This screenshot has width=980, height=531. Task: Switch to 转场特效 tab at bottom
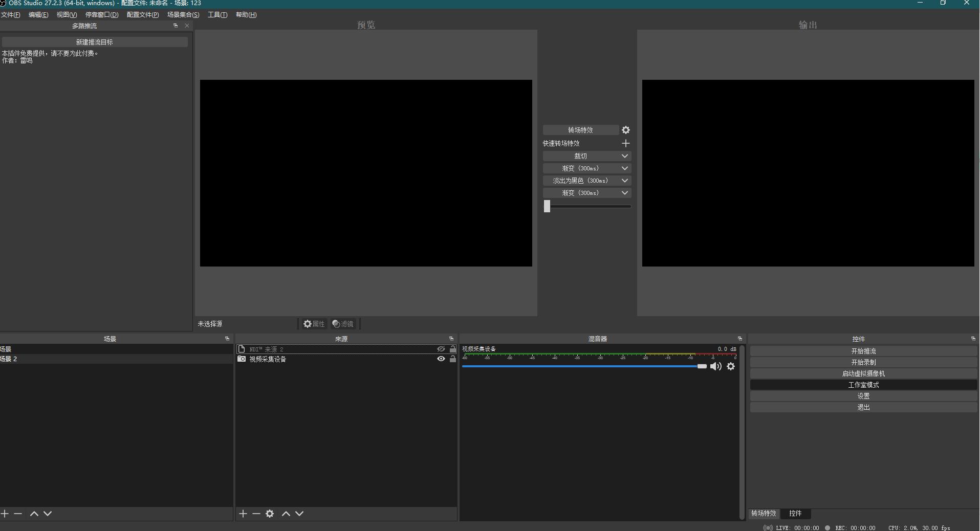pyautogui.click(x=764, y=513)
